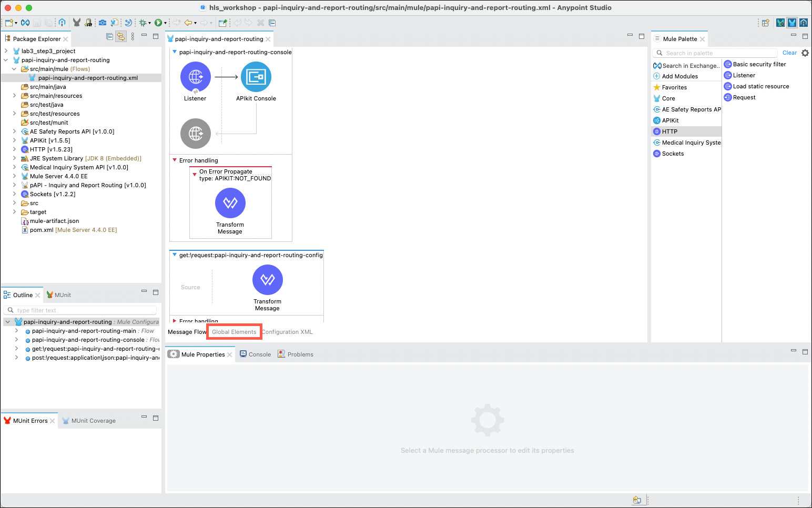Select Load static resource operation

click(x=756, y=86)
